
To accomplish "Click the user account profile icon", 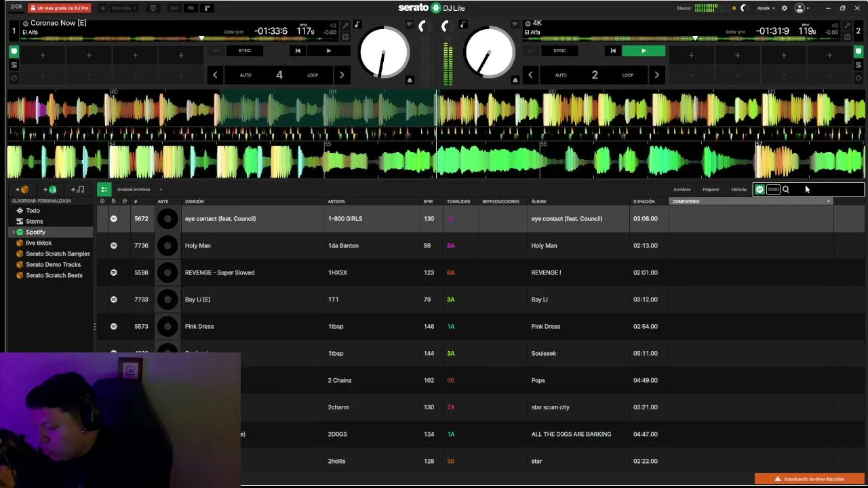I will [800, 8].
